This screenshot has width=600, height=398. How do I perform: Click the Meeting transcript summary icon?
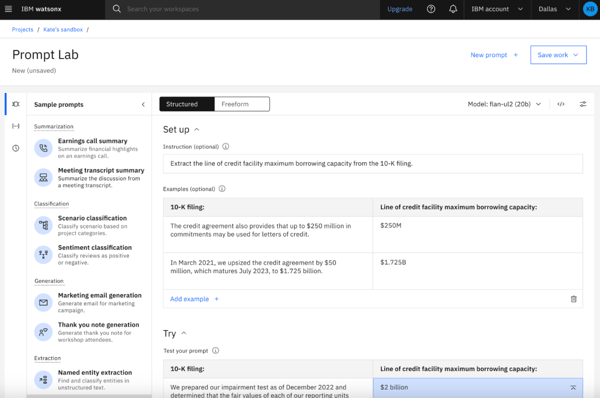pyautogui.click(x=43, y=178)
